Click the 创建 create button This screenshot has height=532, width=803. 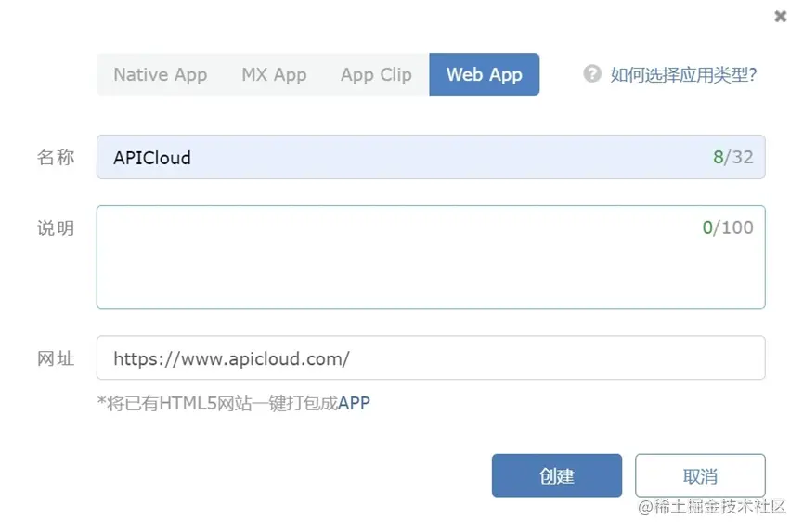(557, 475)
